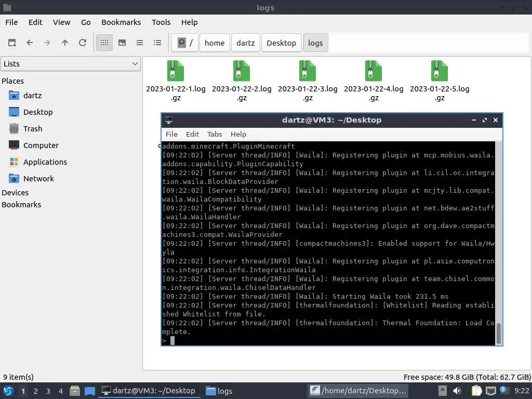The height and width of the screenshot is (399, 532).
Task: Click the update notifier tray icon
Action: click(503, 390)
